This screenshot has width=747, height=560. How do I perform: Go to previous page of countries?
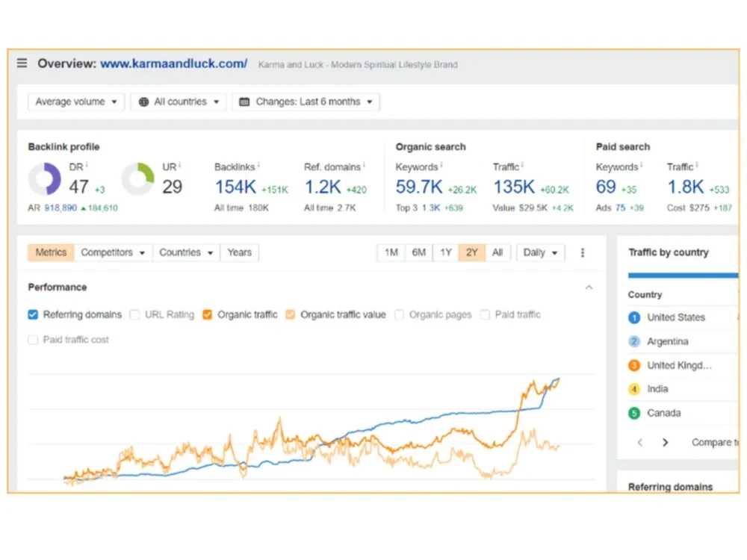[x=640, y=442]
